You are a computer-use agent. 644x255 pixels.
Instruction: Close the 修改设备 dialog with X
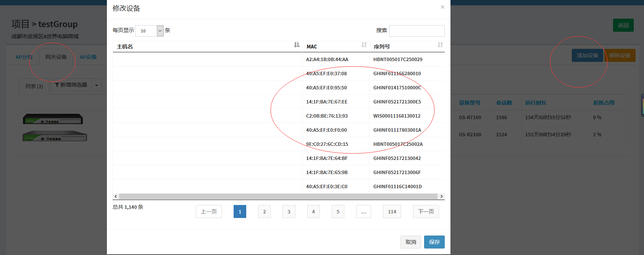click(442, 7)
